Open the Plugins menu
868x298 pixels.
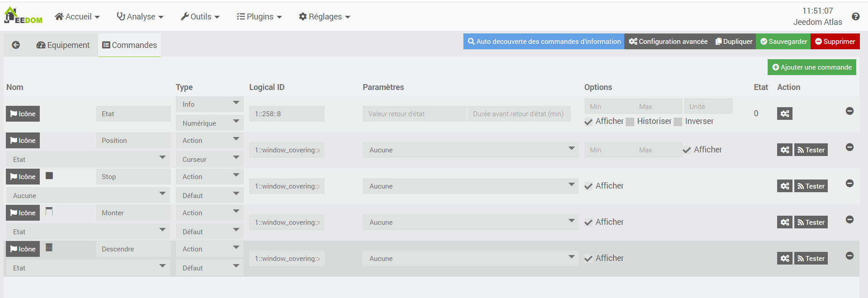259,17
